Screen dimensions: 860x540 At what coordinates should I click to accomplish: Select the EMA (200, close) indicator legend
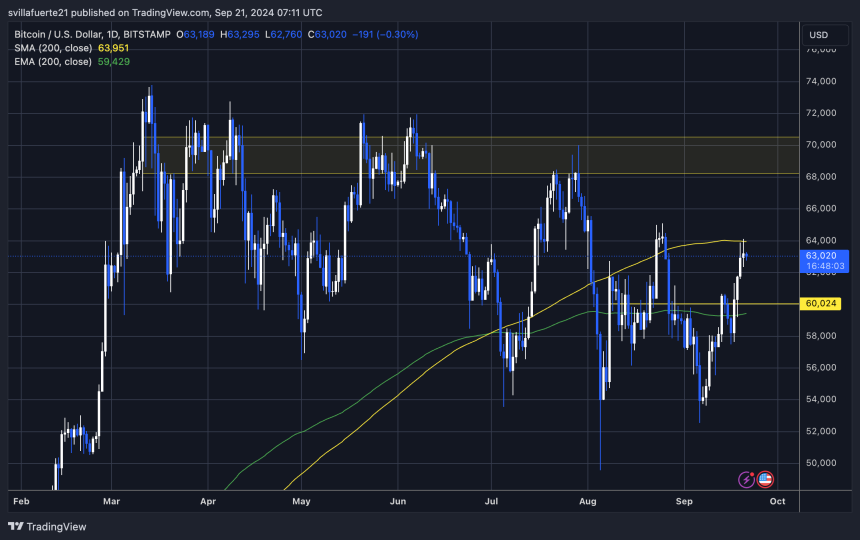point(50,61)
